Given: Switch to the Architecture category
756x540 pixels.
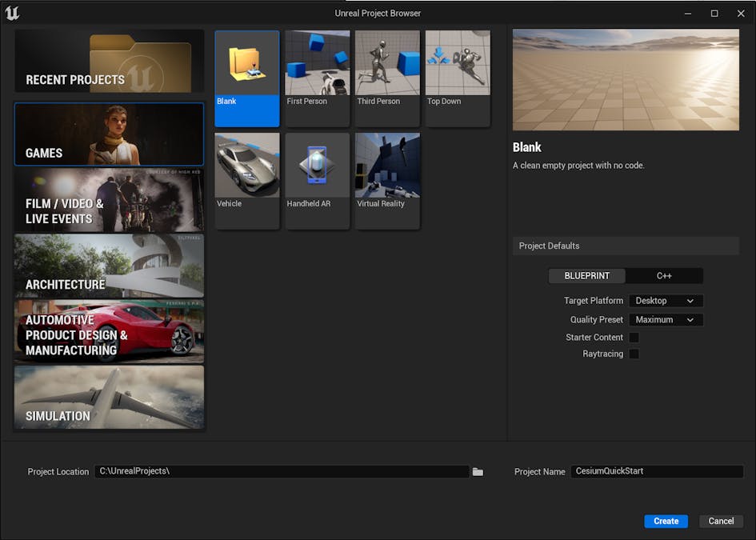Looking at the screenshot, I should pos(109,266).
